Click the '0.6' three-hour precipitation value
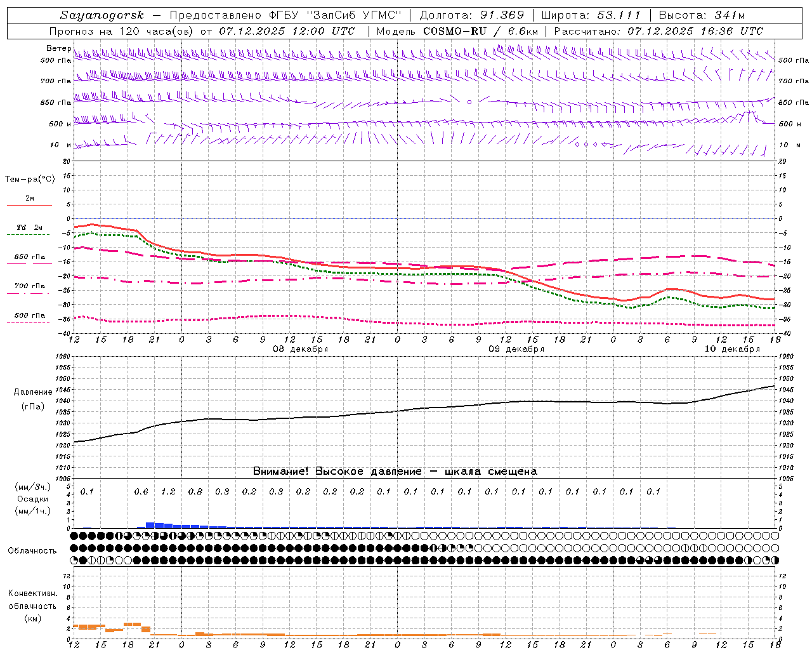Viewport: 812px width, 650px height. [141, 492]
